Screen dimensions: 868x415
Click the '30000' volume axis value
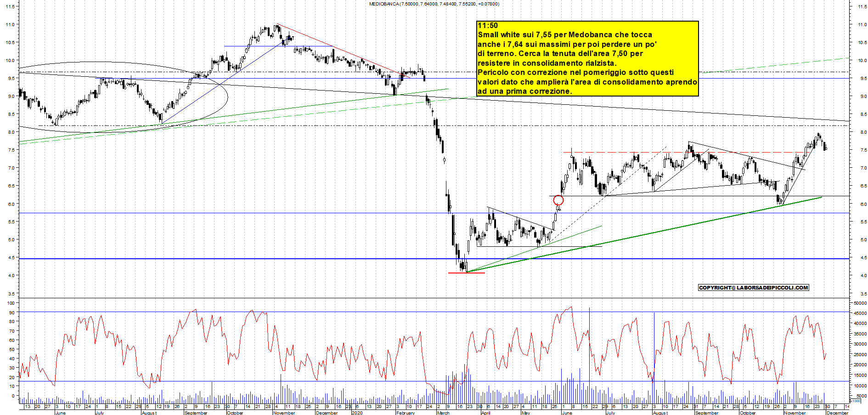click(x=860, y=344)
